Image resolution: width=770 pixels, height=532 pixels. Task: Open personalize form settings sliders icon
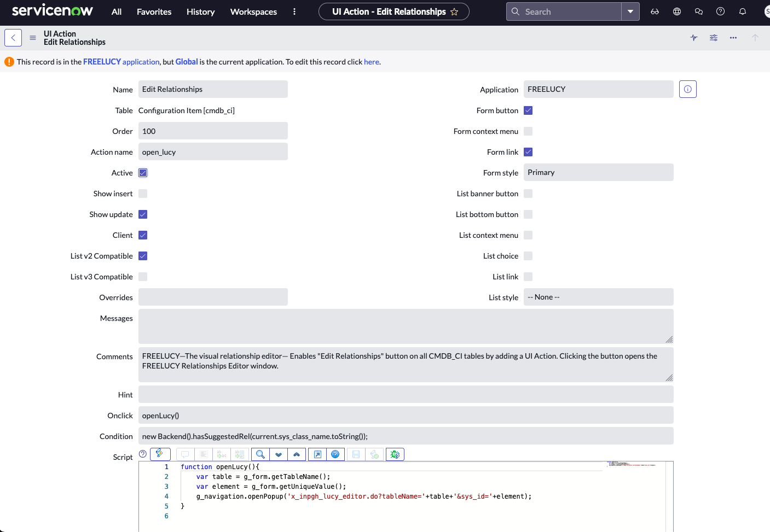[x=714, y=38]
